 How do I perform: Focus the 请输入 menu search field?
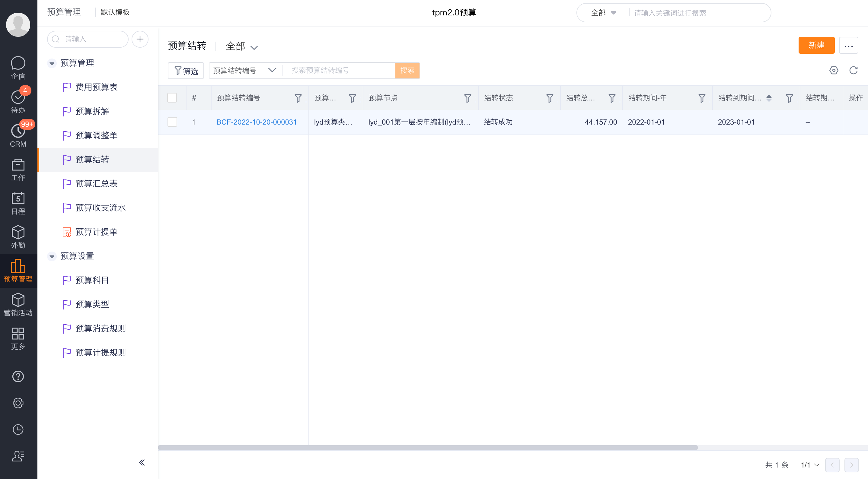[x=88, y=39]
